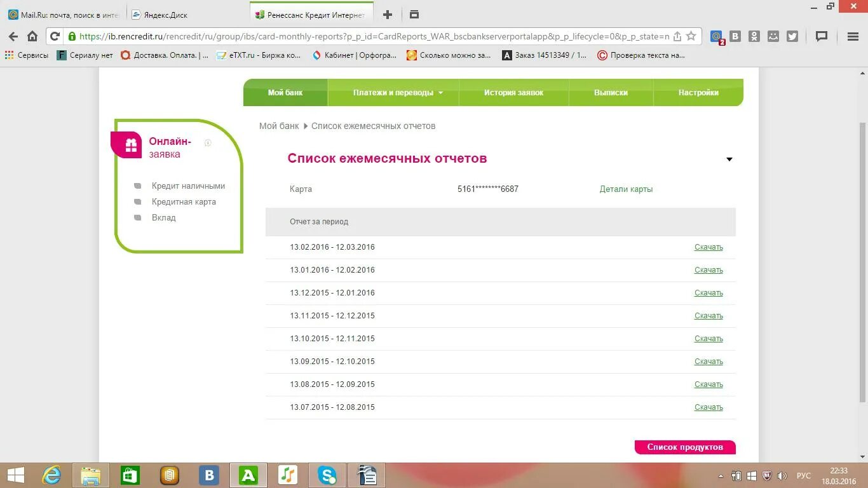Click the info icon beside Онлайн-заявка
This screenshot has width=868, height=488.
[208, 142]
